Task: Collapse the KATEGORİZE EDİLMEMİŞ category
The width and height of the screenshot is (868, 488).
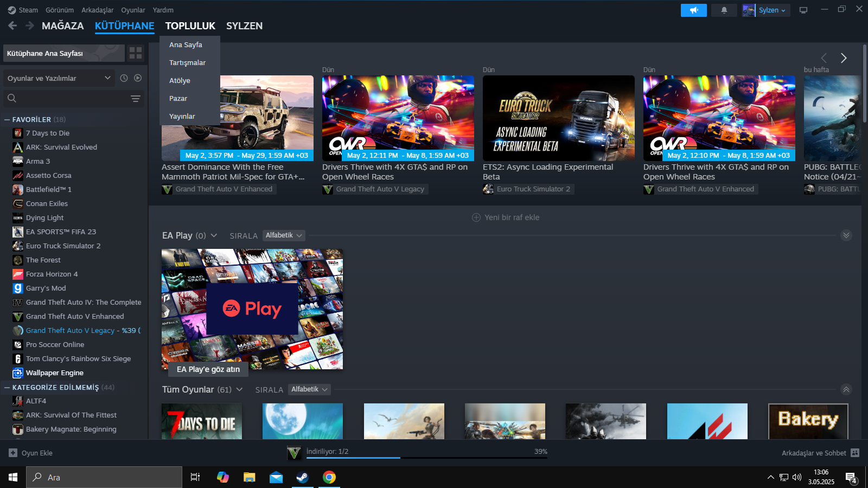Action: click(x=7, y=387)
